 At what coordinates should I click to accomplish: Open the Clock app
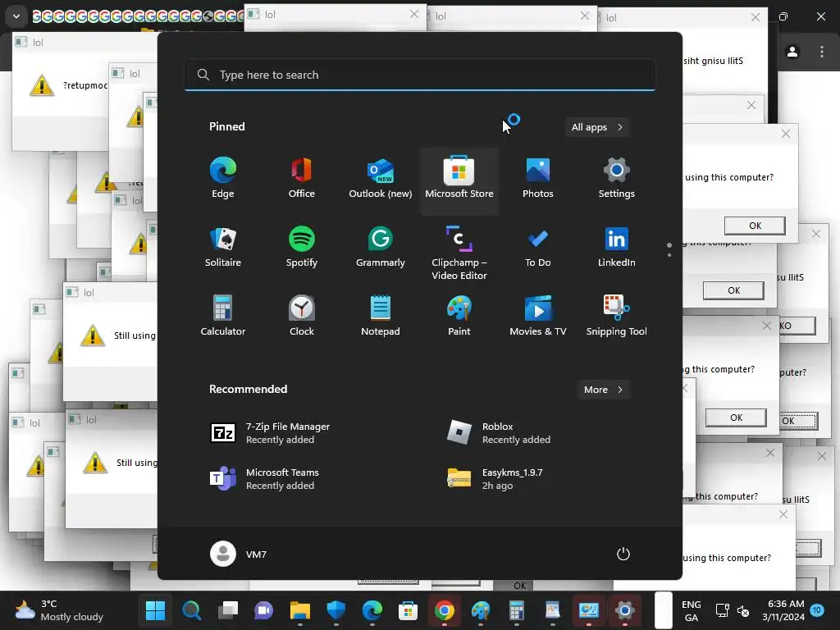(302, 316)
